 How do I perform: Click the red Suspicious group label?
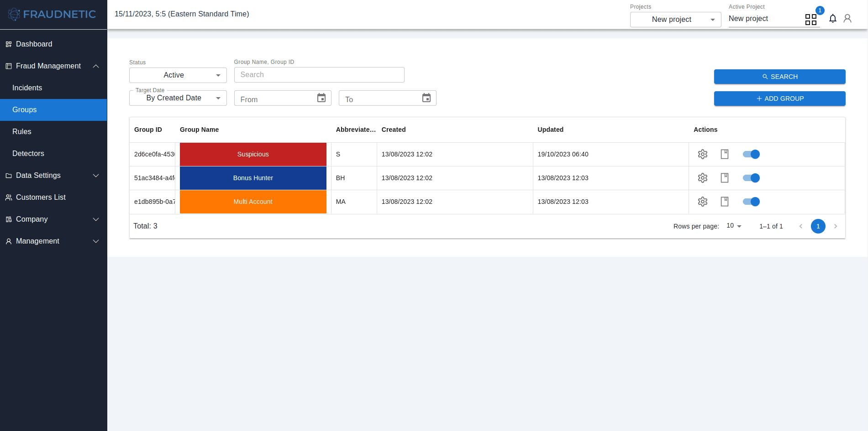pyautogui.click(x=253, y=154)
